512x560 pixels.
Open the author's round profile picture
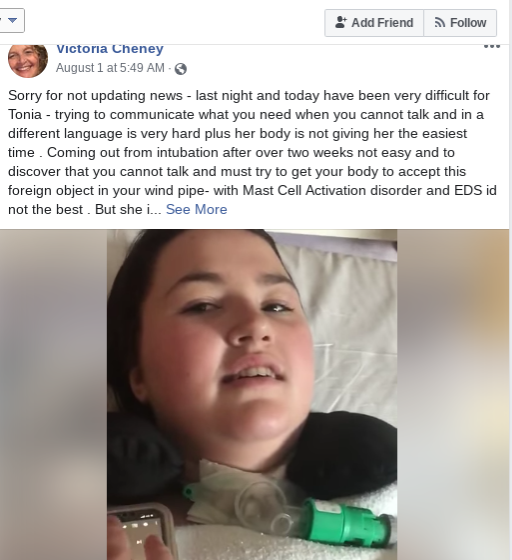(28, 60)
